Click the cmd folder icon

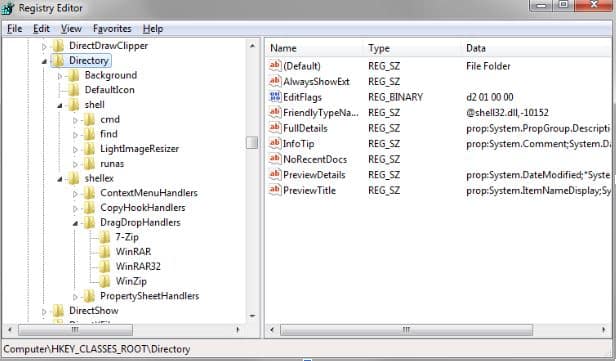[90, 119]
